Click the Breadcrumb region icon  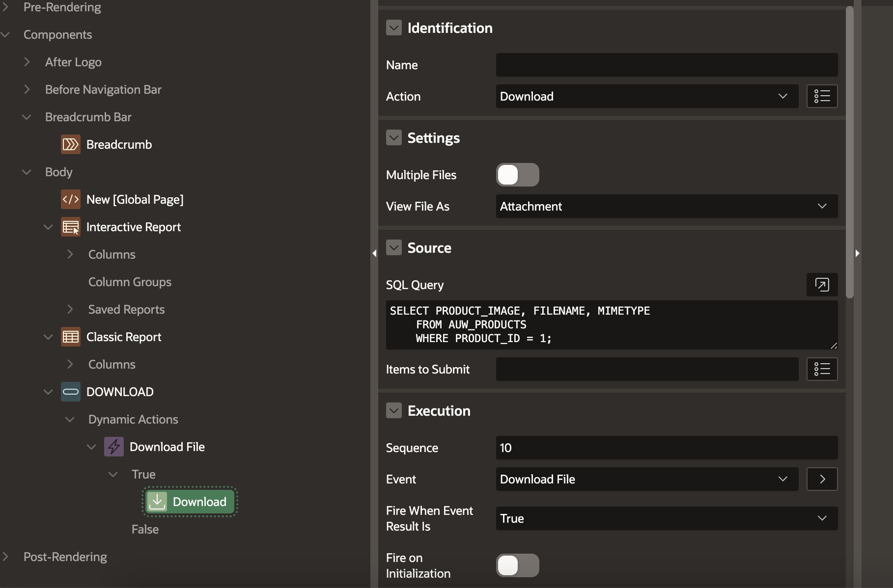(x=70, y=144)
